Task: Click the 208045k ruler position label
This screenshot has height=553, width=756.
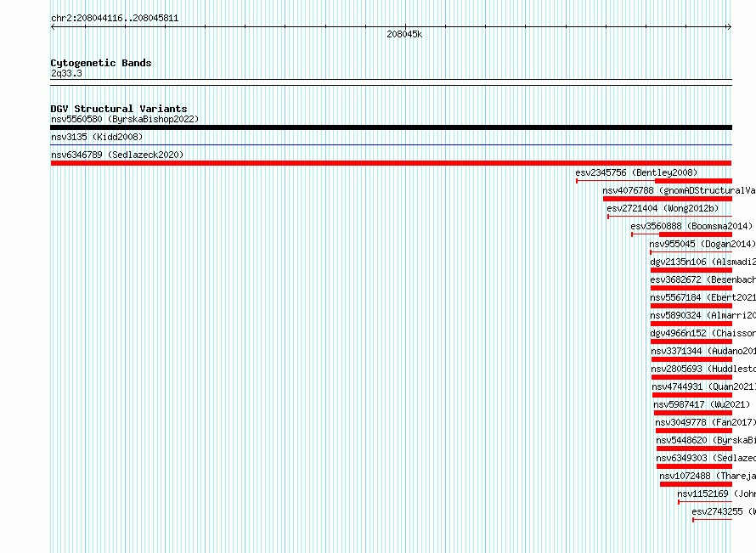Action: (404, 34)
